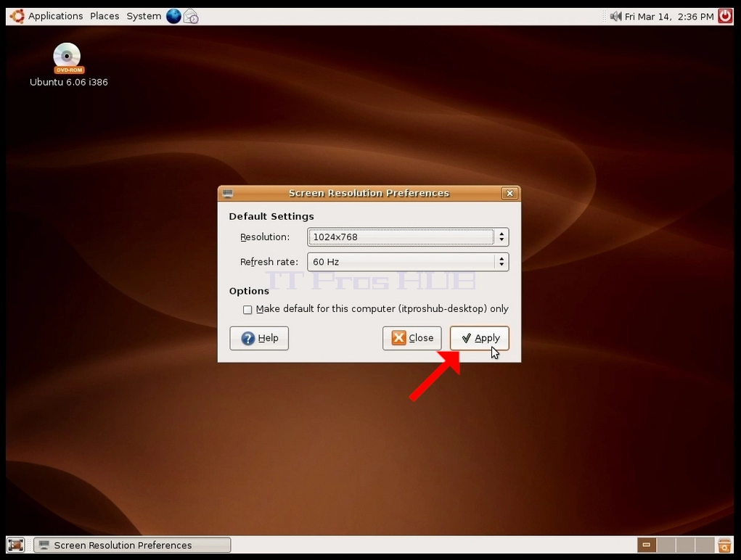Open the Refresh rate dropdown
The image size is (741, 560).
pyautogui.click(x=408, y=262)
